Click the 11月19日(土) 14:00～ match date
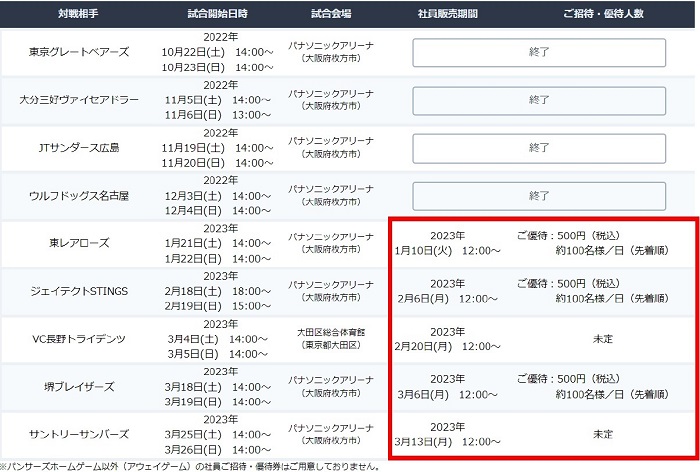700x472 pixels. pyautogui.click(x=217, y=148)
